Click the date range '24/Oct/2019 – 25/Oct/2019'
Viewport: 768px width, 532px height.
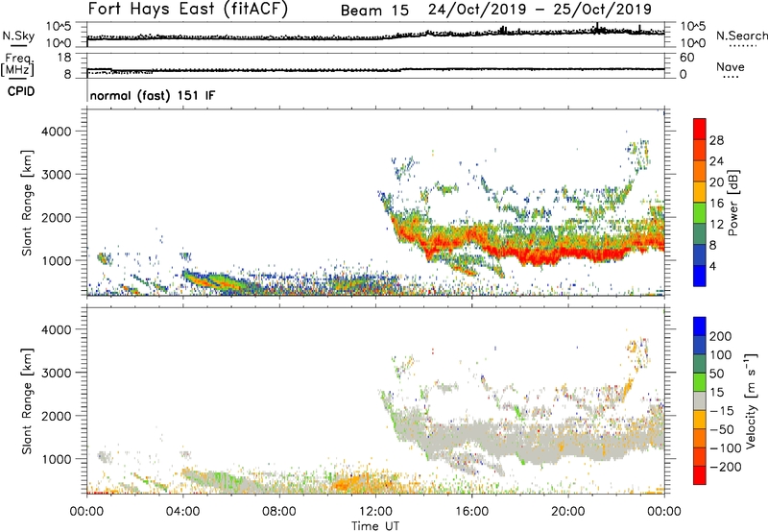coord(540,10)
